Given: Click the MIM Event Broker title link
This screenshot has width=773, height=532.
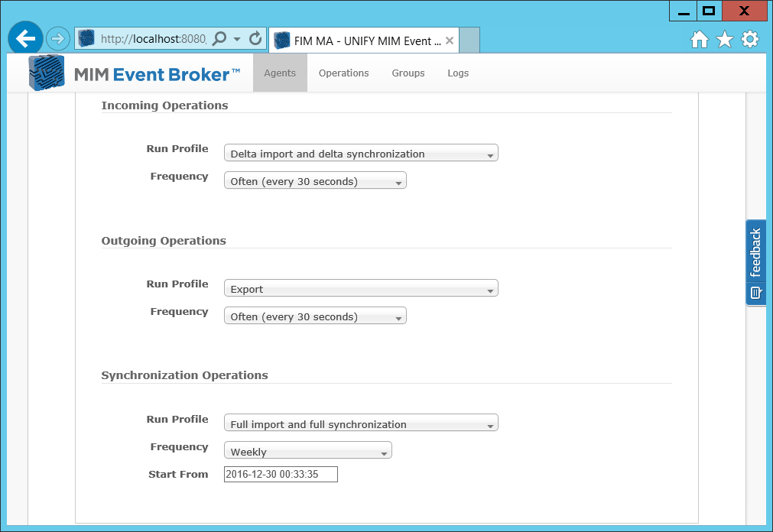Looking at the screenshot, I should [157, 74].
